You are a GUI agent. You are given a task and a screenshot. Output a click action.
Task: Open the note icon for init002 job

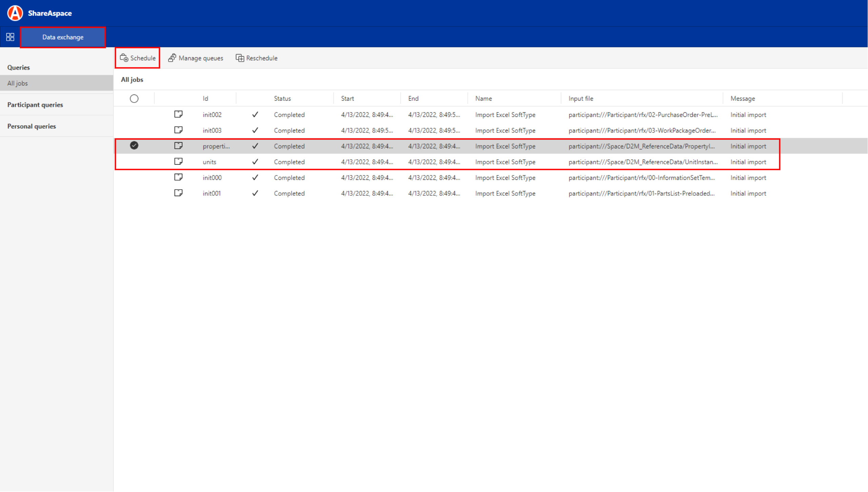[x=178, y=114]
